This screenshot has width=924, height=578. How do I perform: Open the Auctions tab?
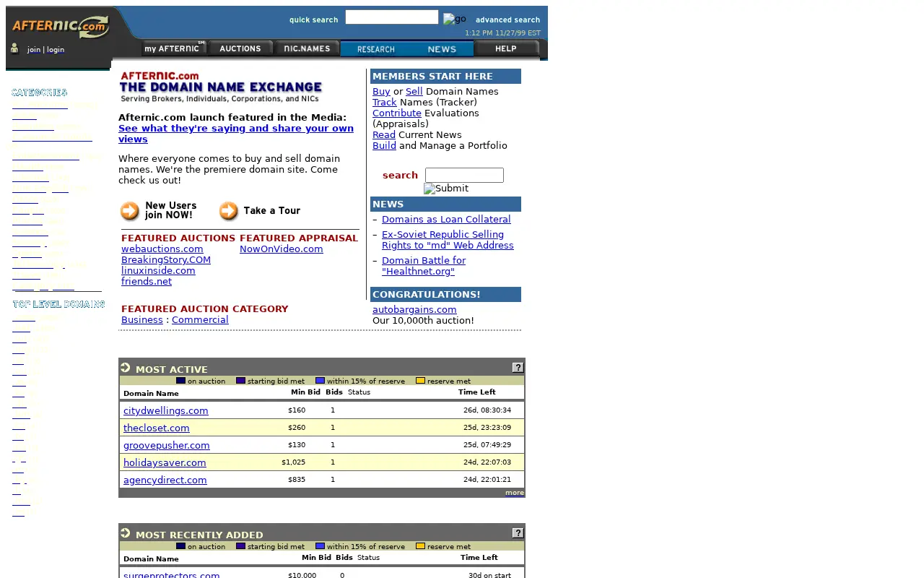(x=240, y=48)
